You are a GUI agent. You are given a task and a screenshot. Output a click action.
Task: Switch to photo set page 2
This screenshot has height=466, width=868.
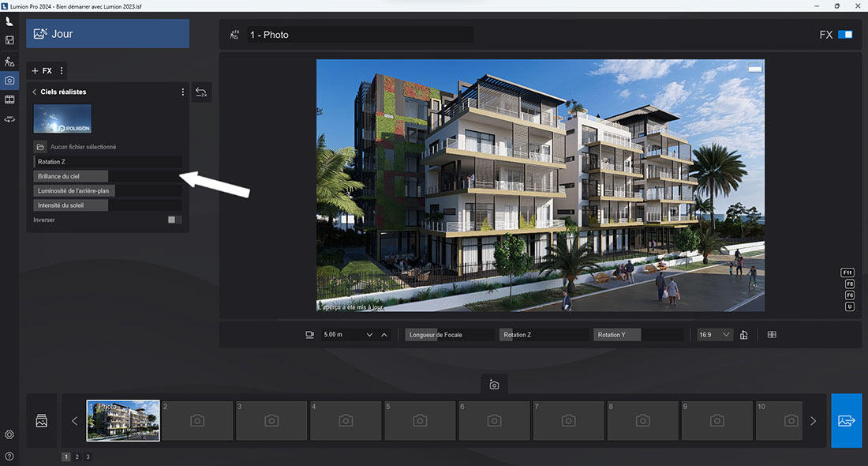tap(77, 457)
